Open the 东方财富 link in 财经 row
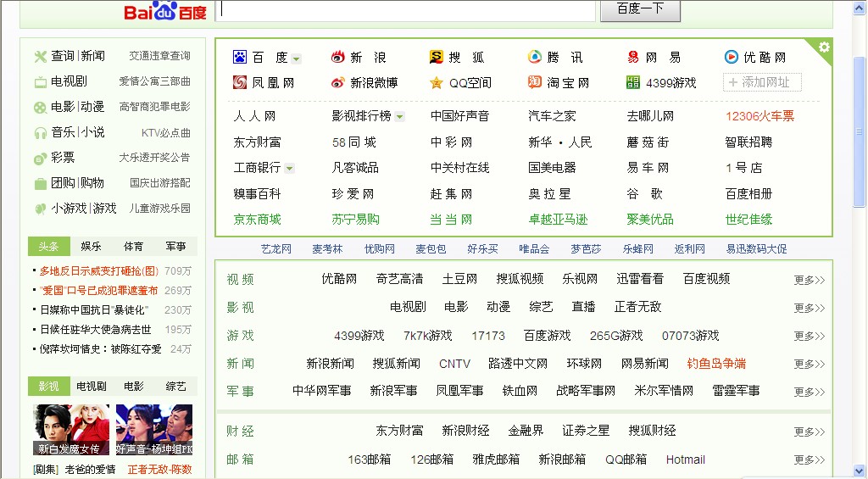Image resolution: width=868 pixels, height=479 pixels. (400, 431)
